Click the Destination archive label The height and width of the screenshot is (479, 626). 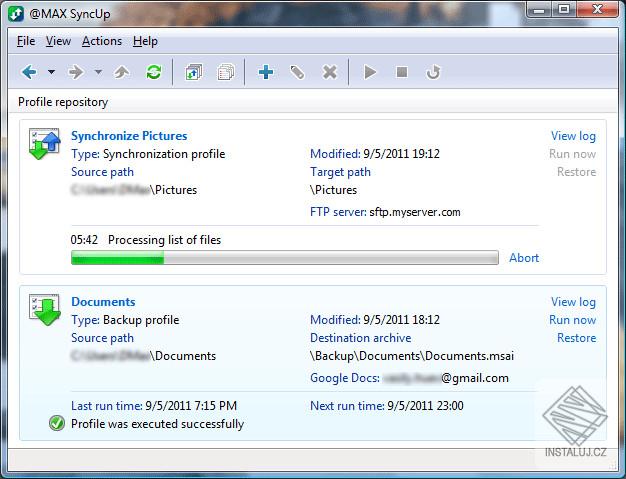(x=361, y=338)
